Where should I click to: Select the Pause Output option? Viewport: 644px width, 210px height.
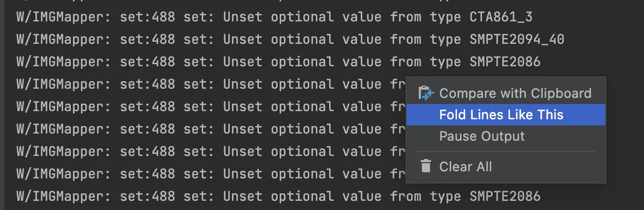click(481, 137)
